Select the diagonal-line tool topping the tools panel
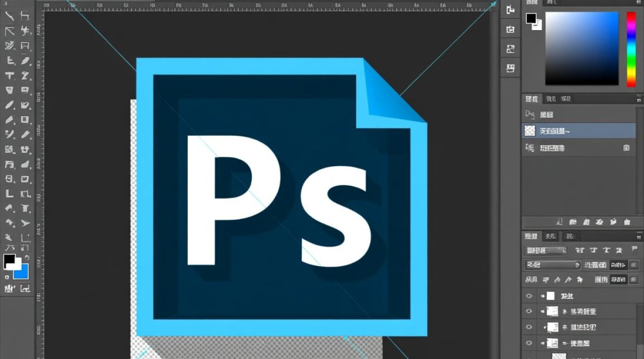The height and width of the screenshot is (359, 644). click(10, 16)
